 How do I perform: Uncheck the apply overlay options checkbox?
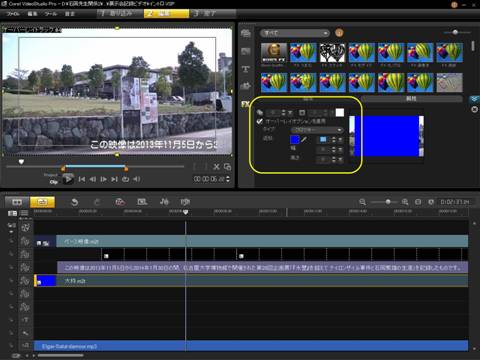[259, 121]
